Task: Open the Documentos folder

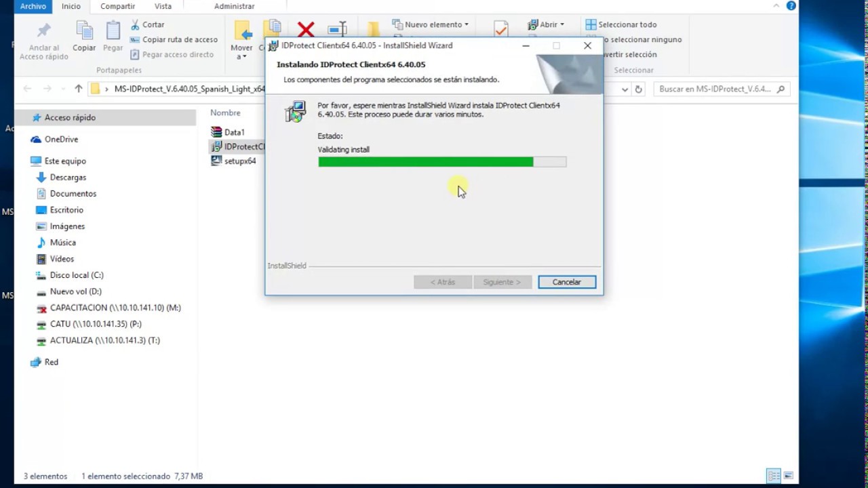Action: point(73,193)
